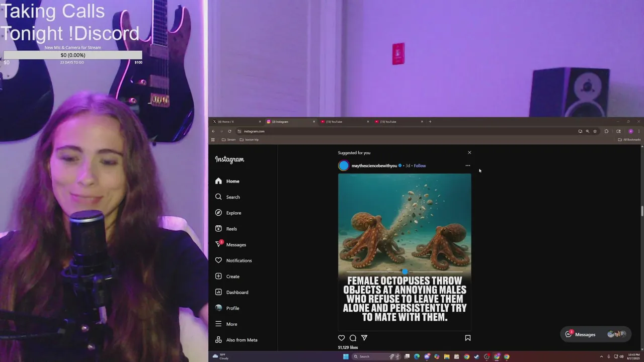Open post options three-dot menu
The image size is (644, 362).
(x=468, y=165)
